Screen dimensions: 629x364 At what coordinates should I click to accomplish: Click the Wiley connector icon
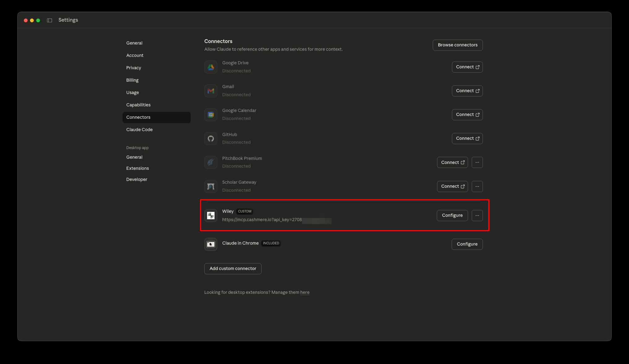[211, 216]
